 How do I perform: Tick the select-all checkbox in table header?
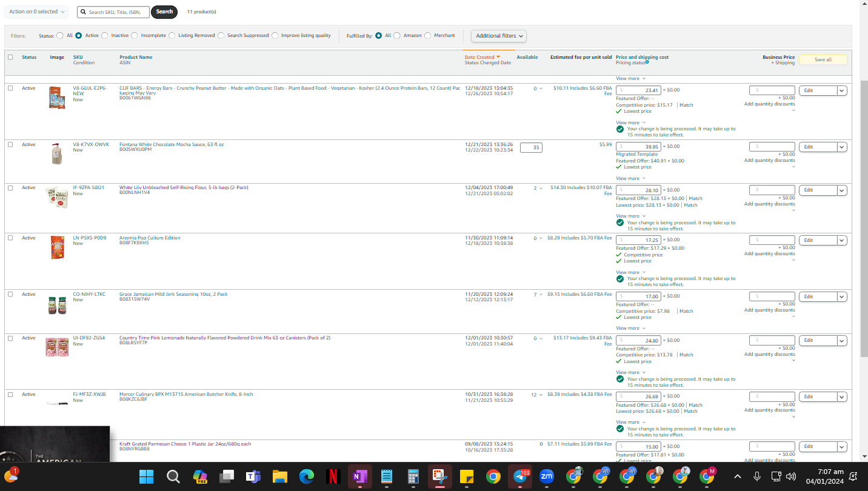[x=10, y=57]
